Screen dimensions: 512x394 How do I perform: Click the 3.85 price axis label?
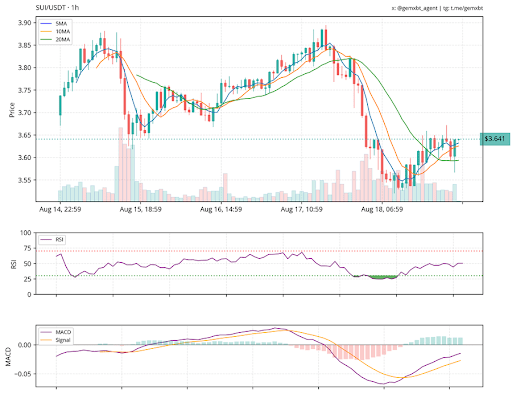[24, 45]
